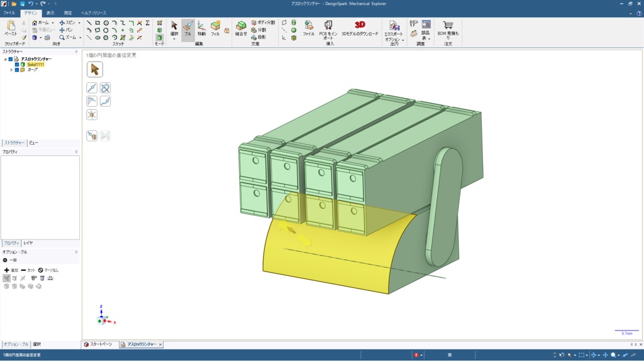Open the 選択 tool dropdown arrow
Viewport: 644px width, 362px height.
click(x=174, y=40)
